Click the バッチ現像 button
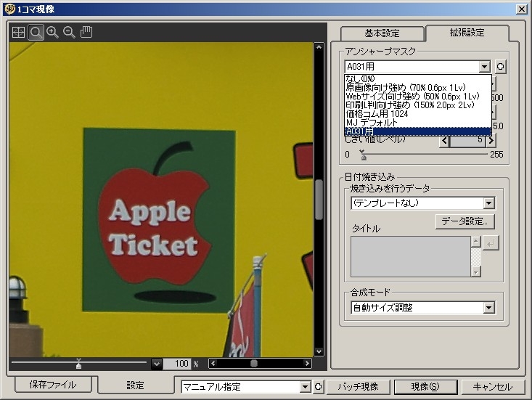This screenshot has height=400, width=532. click(x=358, y=387)
